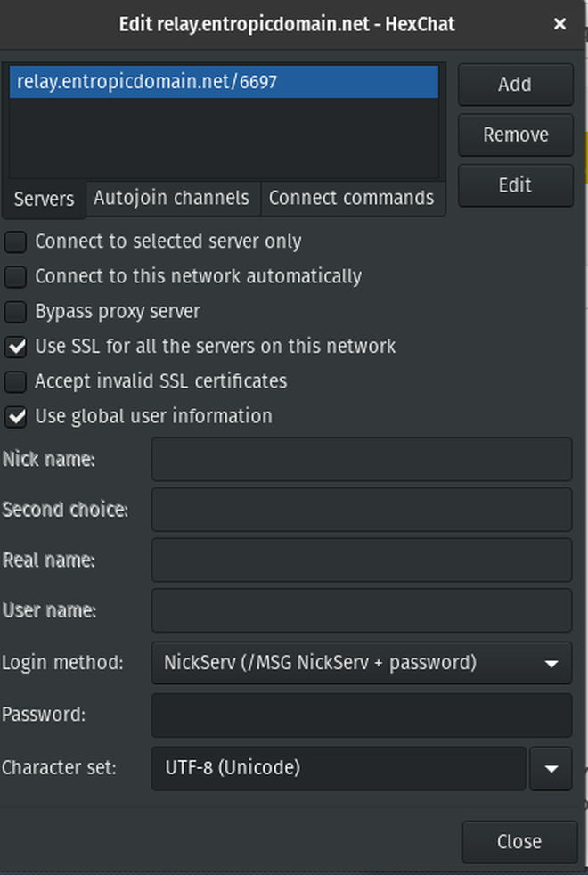Enable Connect to selected server only
Image resolution: width=588 pixels, height=875 pixels.
(x=16, y=242)
